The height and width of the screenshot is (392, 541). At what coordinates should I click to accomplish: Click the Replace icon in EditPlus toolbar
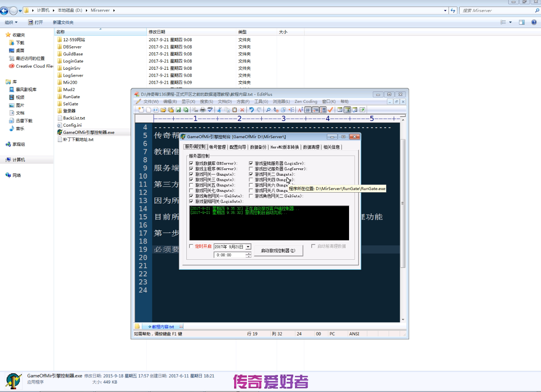coord(276,110)
